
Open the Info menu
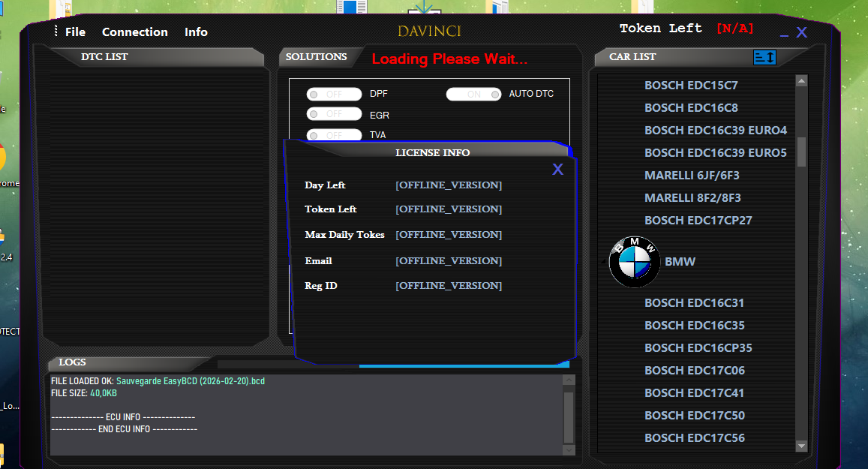[x=196, y=32]
